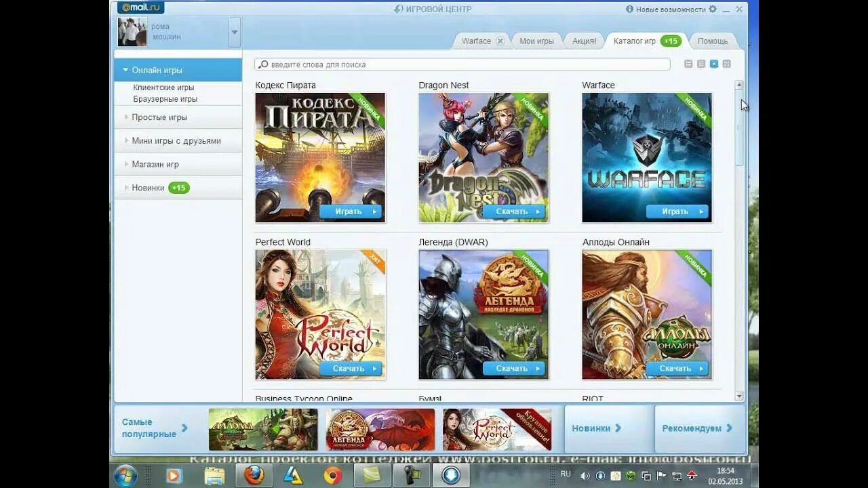868x488 pixels.
Task: Click the network tray icon
Action: tap(677, 476)
